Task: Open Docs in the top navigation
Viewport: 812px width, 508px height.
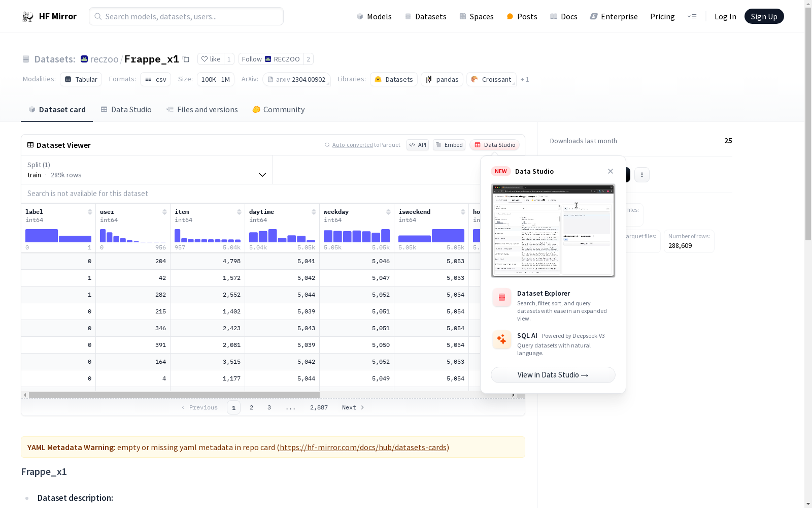Action: pyautogui.click(x=564, y=17)
